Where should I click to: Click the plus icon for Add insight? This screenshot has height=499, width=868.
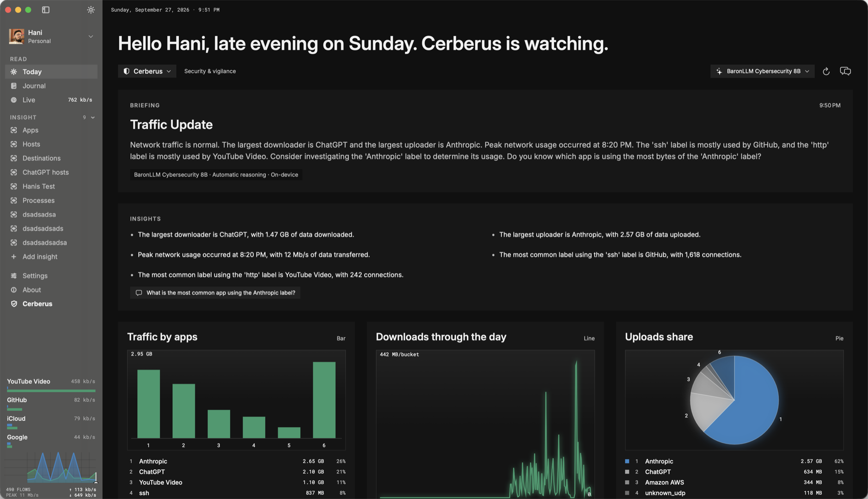(14, 257)
